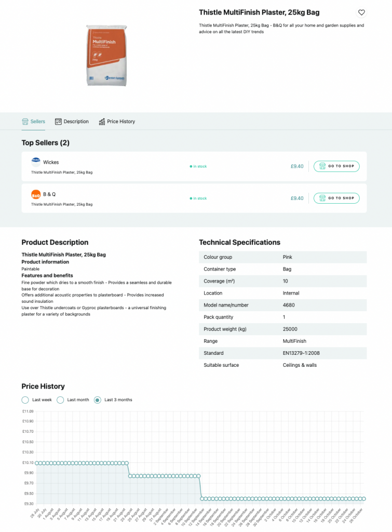392x532 pixels.
Task: Click the £11.09 axis label on chart
Action: tap(28, 411)
